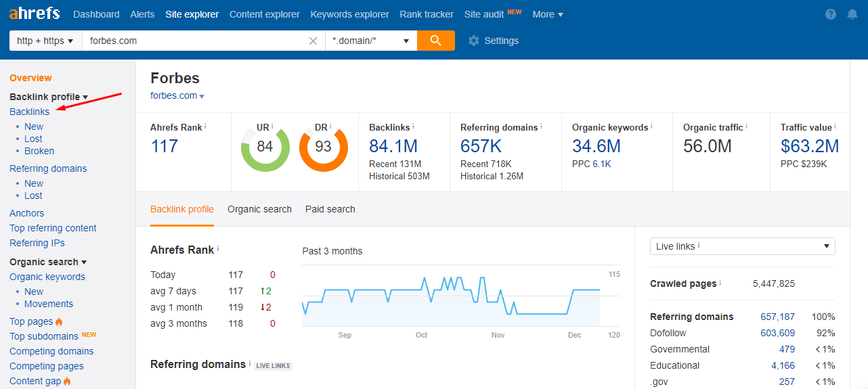Open Dashboard in top navigation
The width and height of the screenshot is (868, 389).
96,14
